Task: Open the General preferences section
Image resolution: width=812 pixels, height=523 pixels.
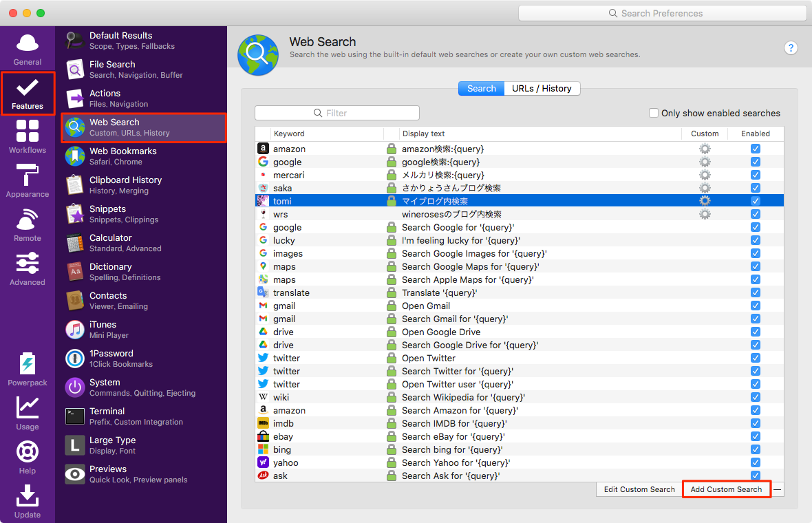Action: 28,50
